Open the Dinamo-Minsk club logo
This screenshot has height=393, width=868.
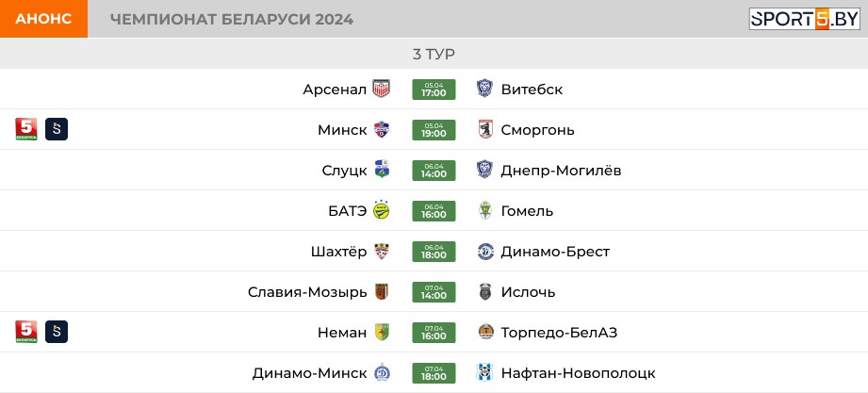pos(382,372)
